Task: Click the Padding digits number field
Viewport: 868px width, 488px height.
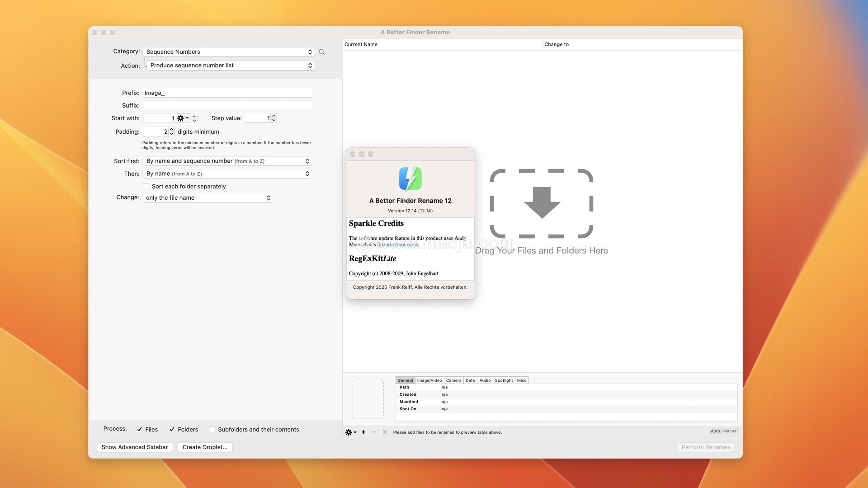Action: coord(156,132)
